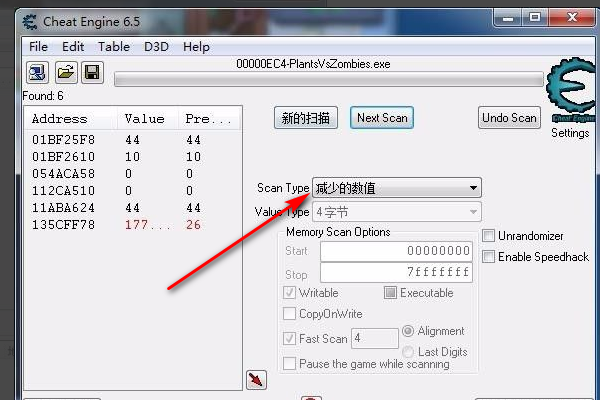Click the Value column header
Viewport: 600px width, 400px height.
coord(148,119)
